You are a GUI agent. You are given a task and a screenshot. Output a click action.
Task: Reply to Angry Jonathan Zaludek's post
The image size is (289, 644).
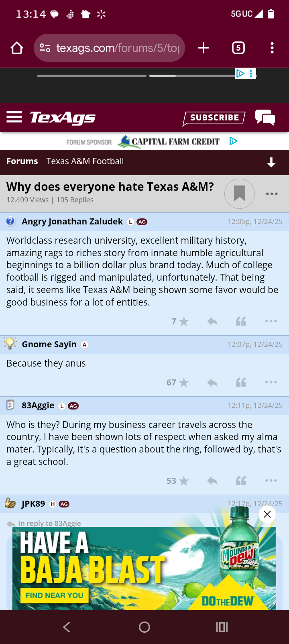click(212, 321)
